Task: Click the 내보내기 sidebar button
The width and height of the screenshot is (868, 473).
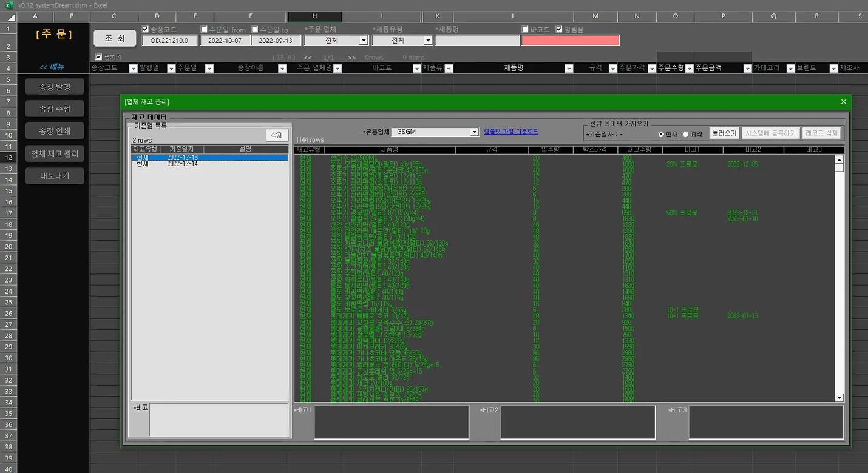Action: coord(55,176)
